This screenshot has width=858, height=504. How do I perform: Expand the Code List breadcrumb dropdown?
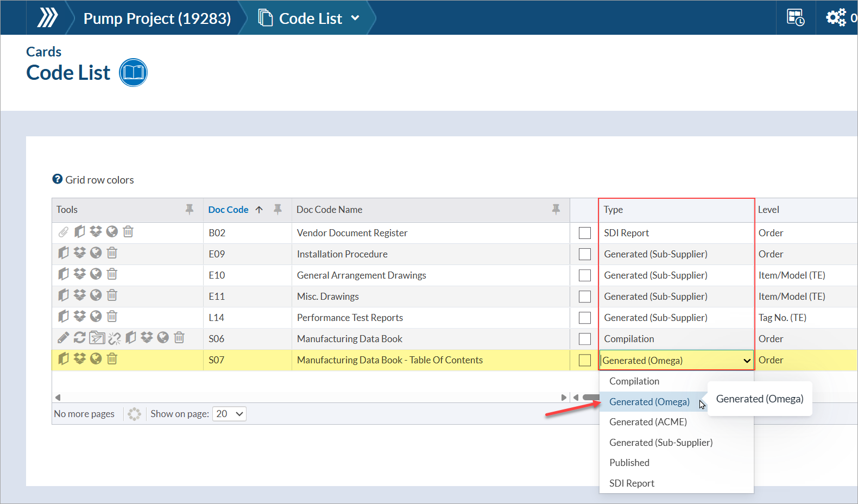pyautogui.click(x=355, y=18)
